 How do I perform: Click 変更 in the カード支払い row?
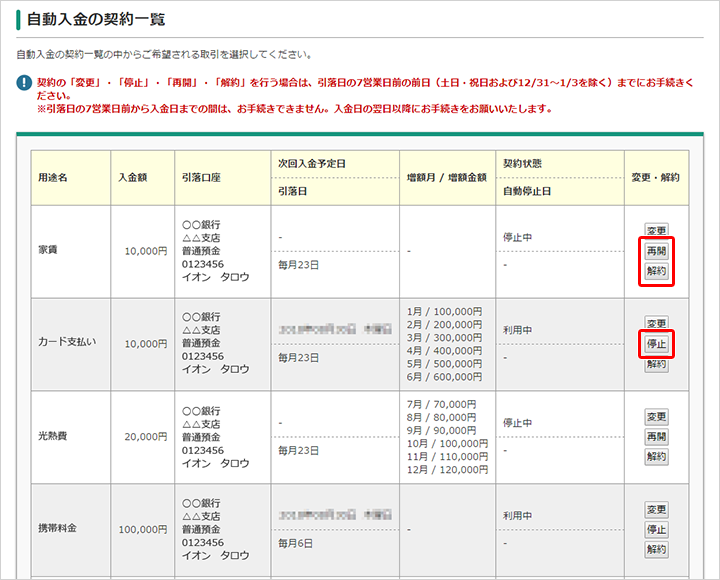click(656, 324)
